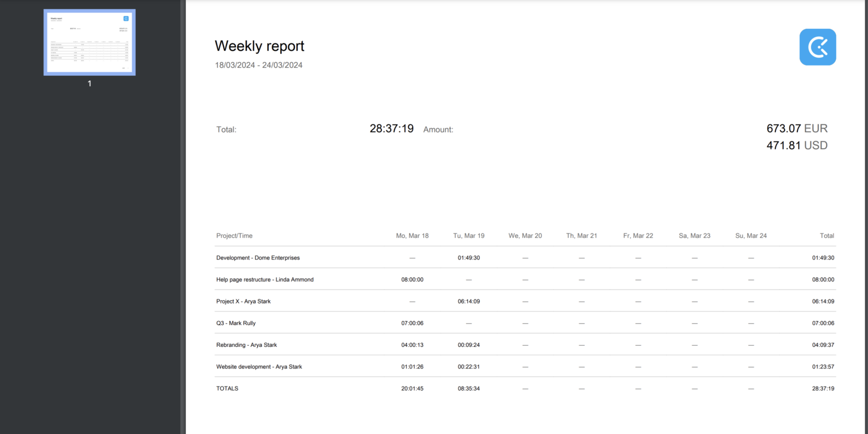
Task: Select the Project X - Arya Stark row
Action: 243,302
